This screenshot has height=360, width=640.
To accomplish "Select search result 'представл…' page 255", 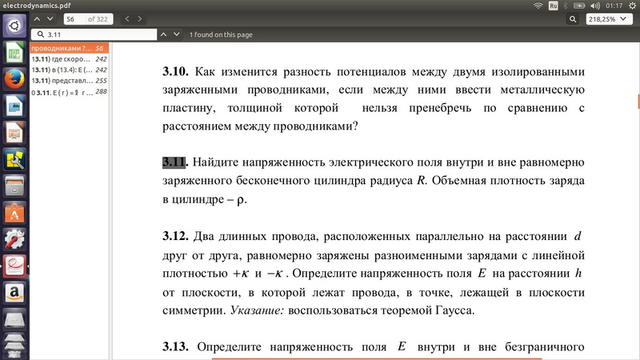I will point(69,81).
